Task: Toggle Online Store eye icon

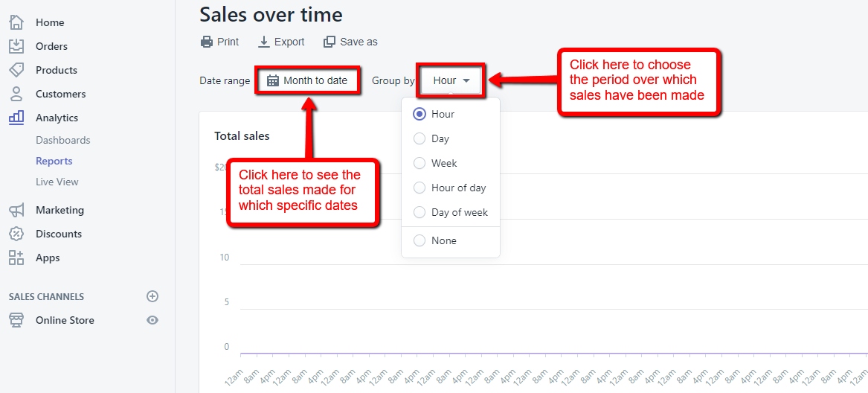Action: (152, 320)
